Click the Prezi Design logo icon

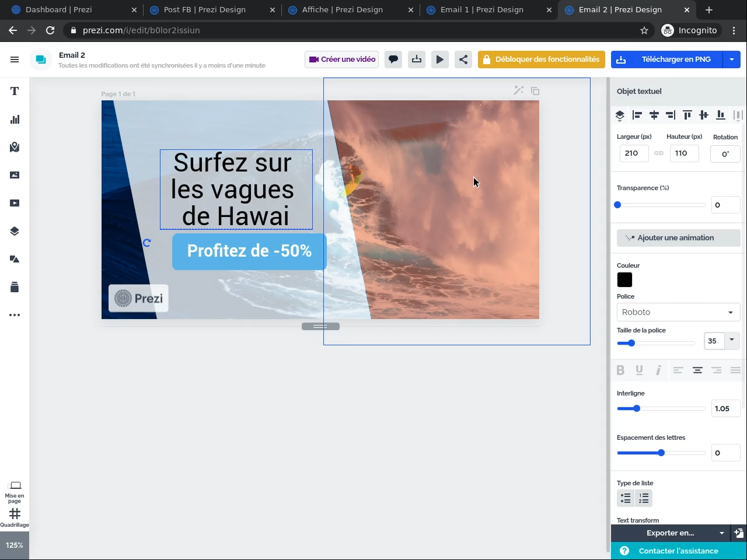tap(41, 60)
